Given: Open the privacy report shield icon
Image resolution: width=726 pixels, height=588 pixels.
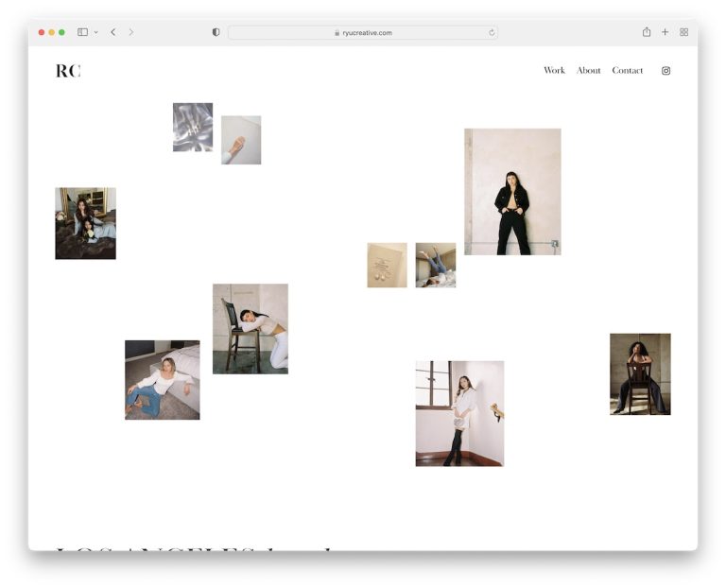Looking at the screenshot, I should pyautogui.click(x=216, y=32).
